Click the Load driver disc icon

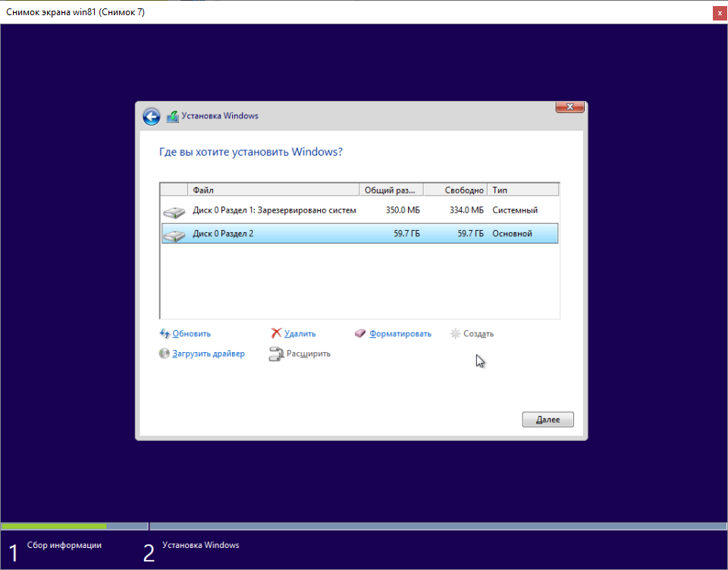[165, 354]
